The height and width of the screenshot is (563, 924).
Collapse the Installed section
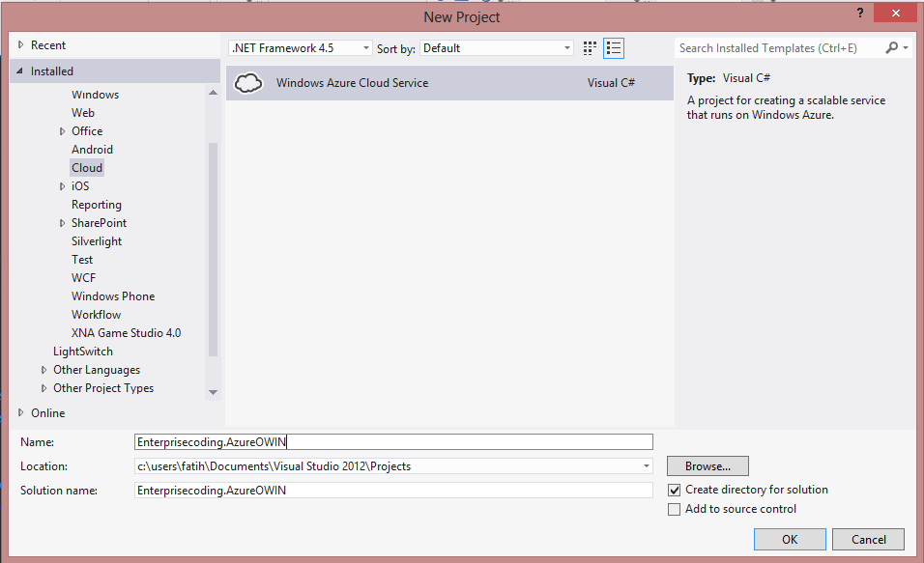(19, 71)
